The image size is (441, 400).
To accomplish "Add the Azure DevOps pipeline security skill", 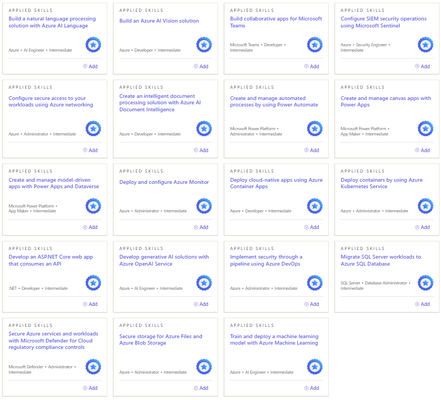I will pos(312,304).
